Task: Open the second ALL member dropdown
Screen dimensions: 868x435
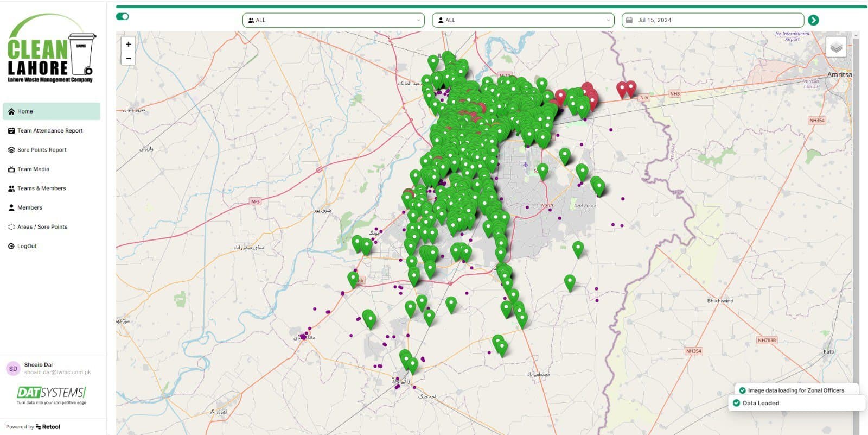Action: [523, 20]
